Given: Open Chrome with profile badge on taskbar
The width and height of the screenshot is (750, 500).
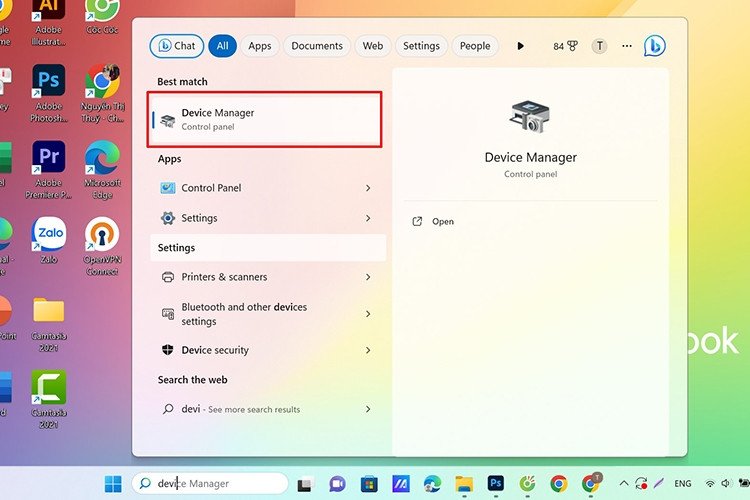Looking at the screenshot, I should [x=591, y=483].
